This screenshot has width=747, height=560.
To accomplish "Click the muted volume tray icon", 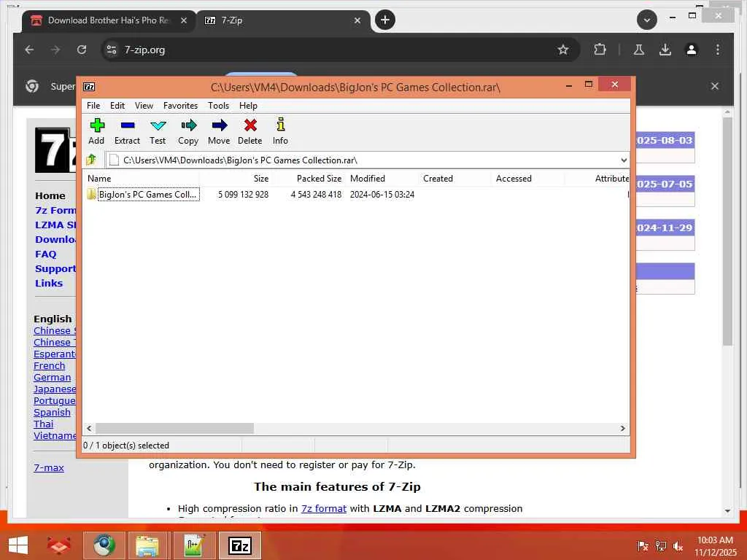I will (x=678, y=545).
